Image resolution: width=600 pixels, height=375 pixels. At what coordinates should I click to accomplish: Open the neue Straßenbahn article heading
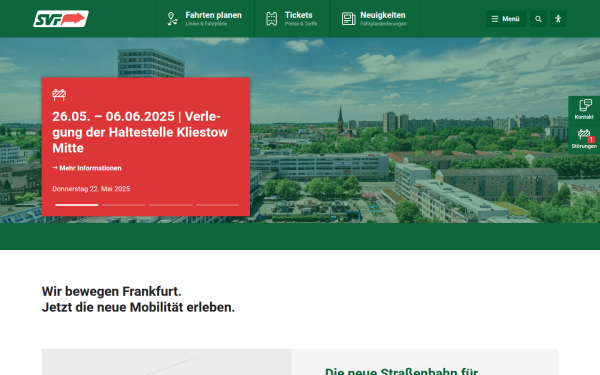[x=401, y=371]
